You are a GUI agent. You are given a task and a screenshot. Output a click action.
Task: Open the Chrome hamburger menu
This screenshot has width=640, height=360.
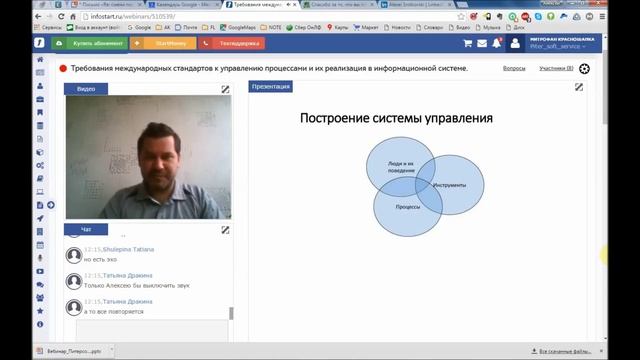click(602, 17)
